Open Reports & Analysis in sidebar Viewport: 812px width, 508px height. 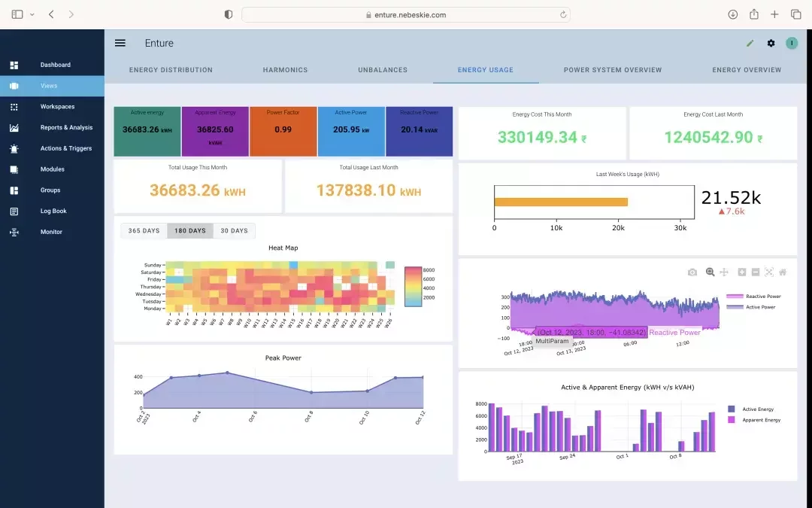pyautogui.click(x=66, y=128)
